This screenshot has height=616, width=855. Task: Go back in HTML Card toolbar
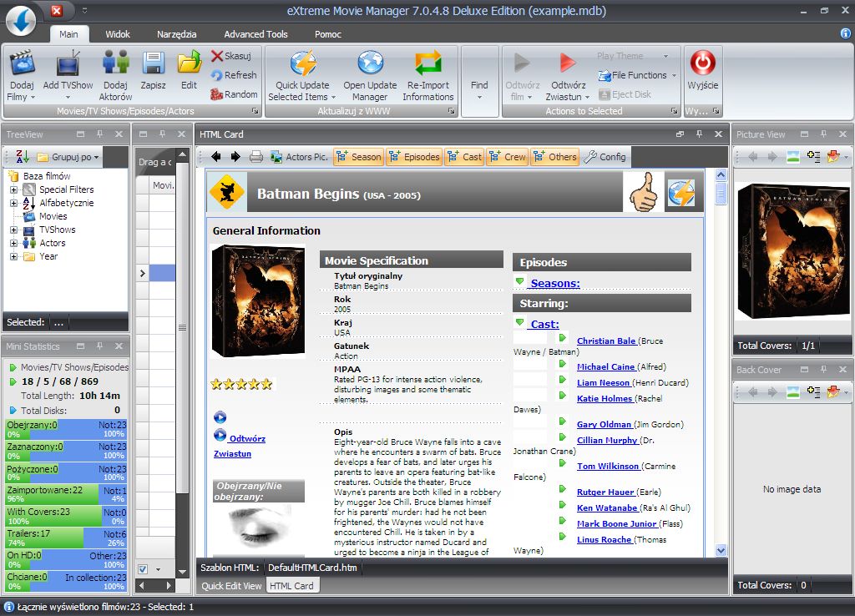[216, 157]
